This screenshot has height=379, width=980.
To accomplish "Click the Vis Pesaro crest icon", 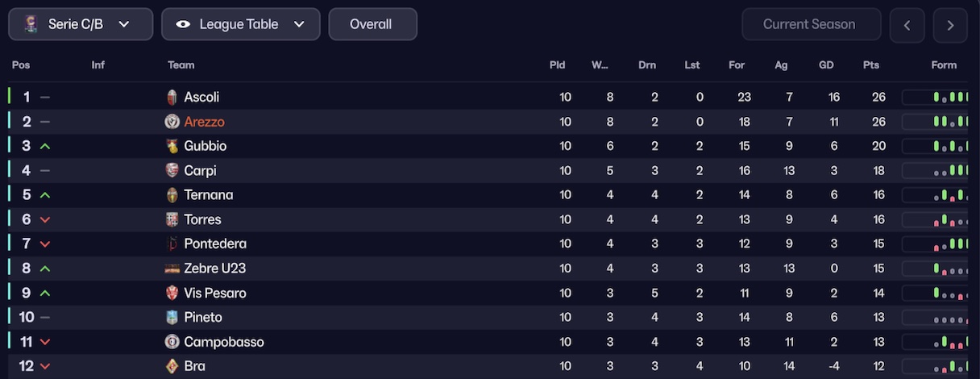I will [x=172, y=293].
